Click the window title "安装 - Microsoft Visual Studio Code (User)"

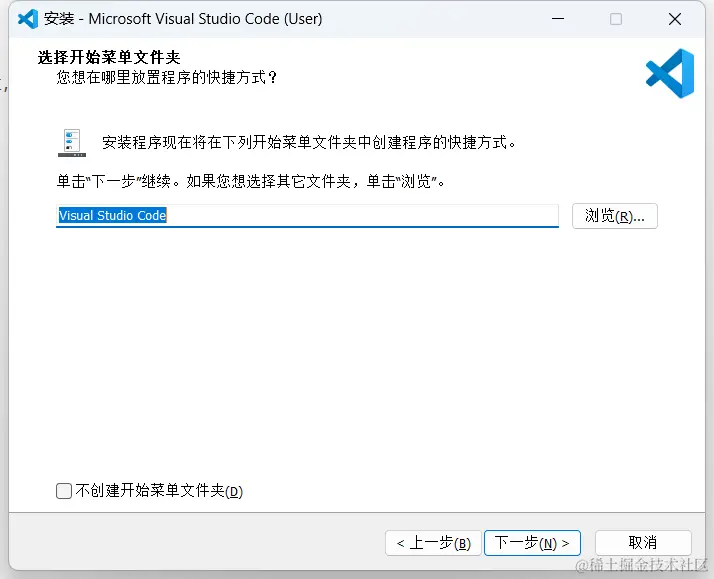[x=183, y=19]
